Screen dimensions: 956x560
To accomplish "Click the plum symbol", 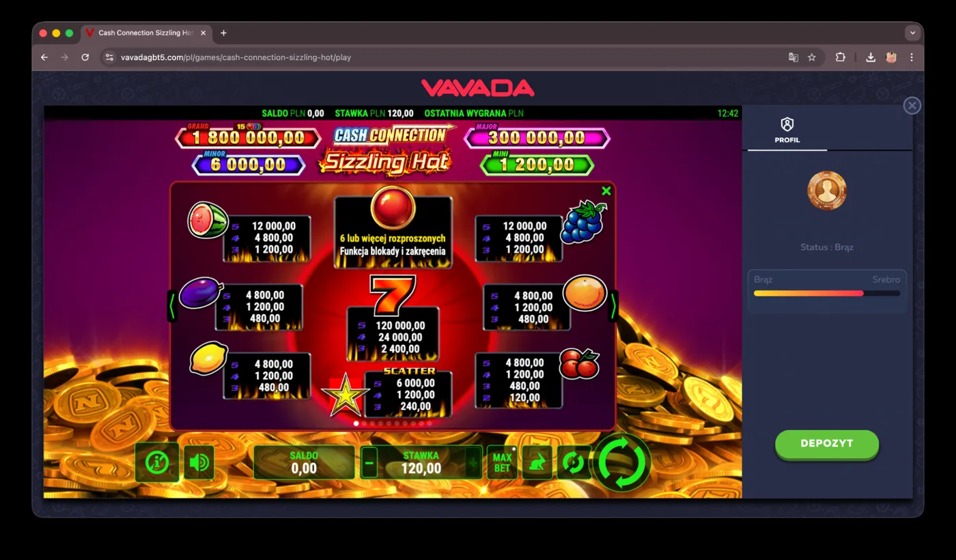I will pos(201,292).
